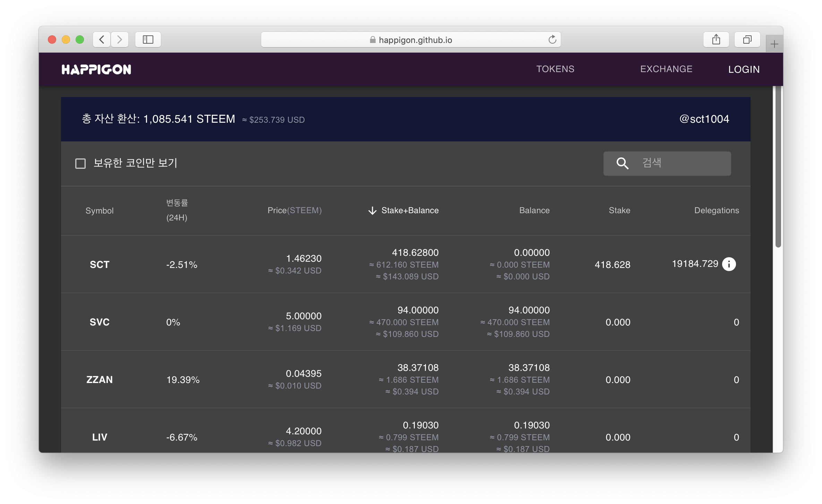This screenshot has width=822, height=504.
Task: Click the ≈ $1.169 USD SVC price
Action: (x=295, y=328)
